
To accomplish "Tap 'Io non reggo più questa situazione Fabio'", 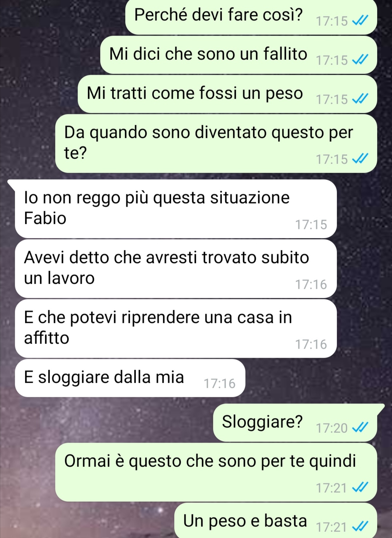I will (x=176, y=209).
